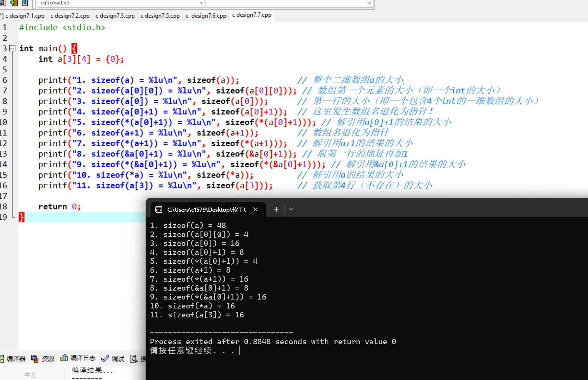Click the terminal tab's console icon
The height and width of the screenshot is (380, 588).
pos(159,209)
